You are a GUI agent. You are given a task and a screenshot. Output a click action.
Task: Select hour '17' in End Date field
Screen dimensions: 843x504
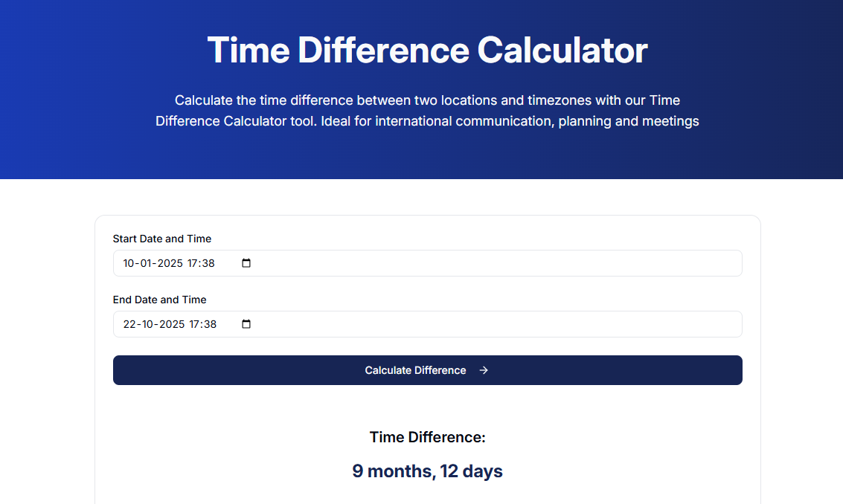pyautogui.click(x=195, y=324)
